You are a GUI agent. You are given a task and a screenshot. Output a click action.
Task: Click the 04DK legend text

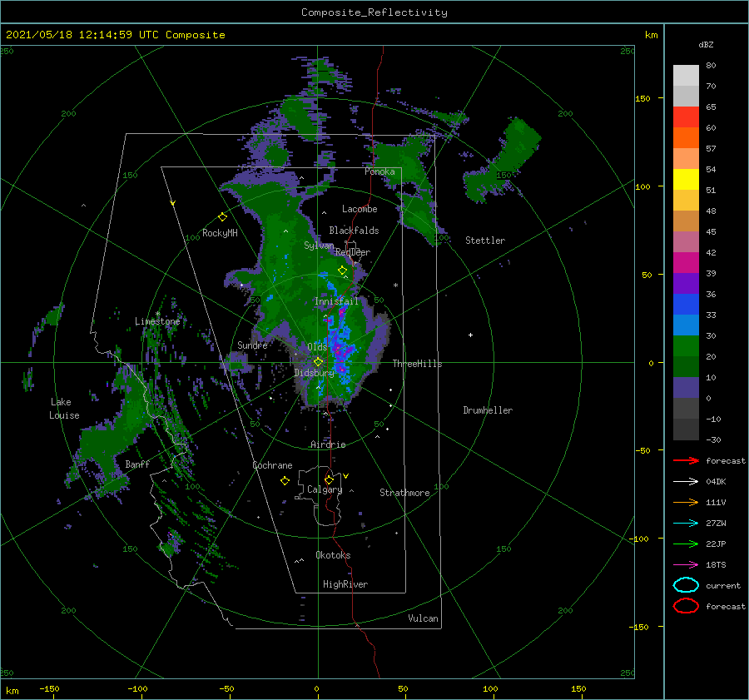pos(716,482)
